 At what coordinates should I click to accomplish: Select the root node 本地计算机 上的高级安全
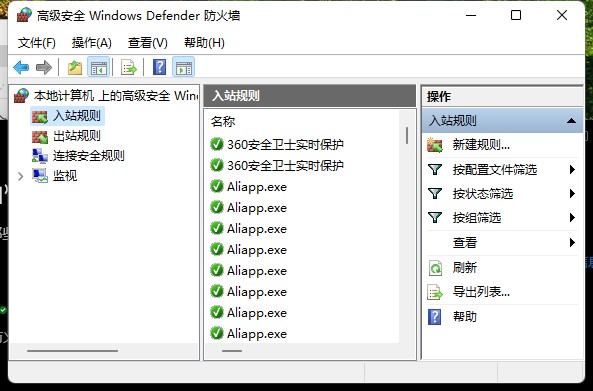(116, 96)
